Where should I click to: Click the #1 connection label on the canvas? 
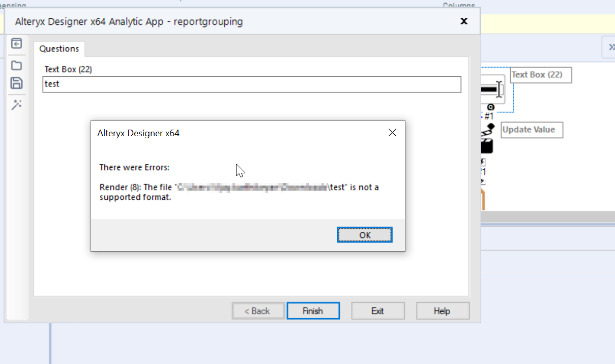coord(488,116)
